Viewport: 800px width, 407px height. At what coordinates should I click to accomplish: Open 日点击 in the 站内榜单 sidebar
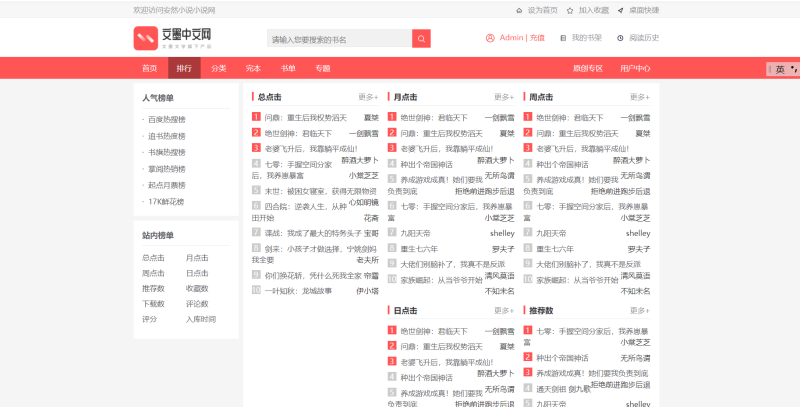(x=197, y=273)
